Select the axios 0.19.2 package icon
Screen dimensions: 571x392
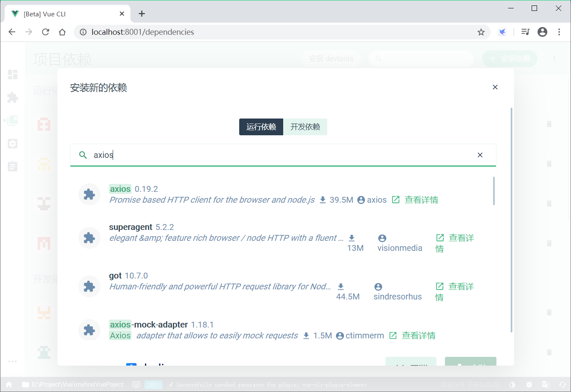(89, 194)
